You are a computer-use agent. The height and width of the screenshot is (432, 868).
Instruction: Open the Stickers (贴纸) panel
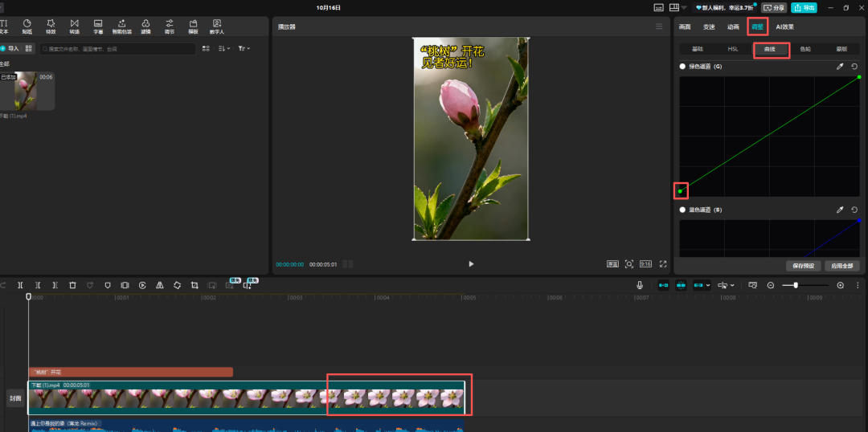tap(27, 26)
